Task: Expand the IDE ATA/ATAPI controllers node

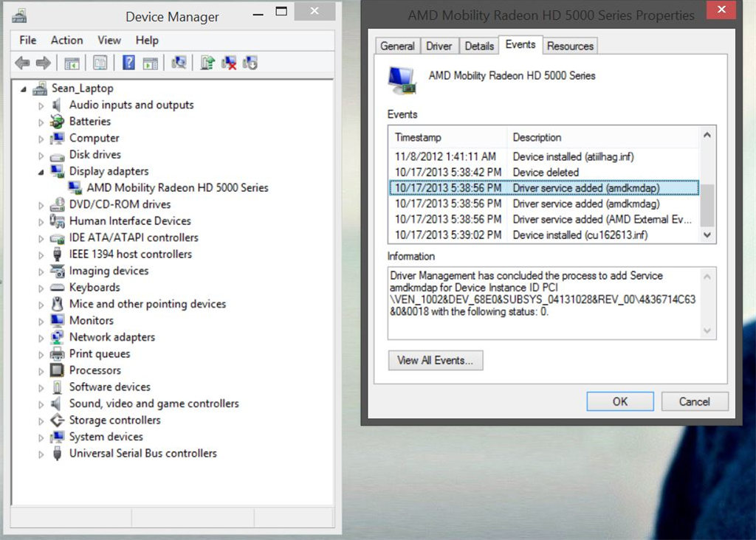Action: [x=41, y=238]
